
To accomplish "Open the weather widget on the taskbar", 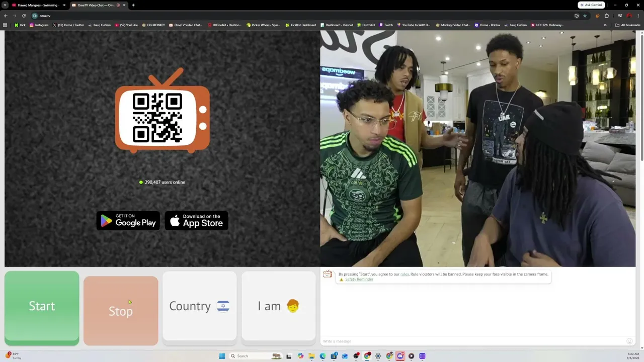I will coord(12,356).
